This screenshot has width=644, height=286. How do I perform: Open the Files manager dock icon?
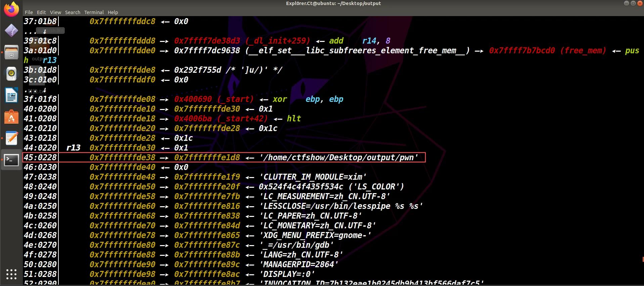point(11,52)
